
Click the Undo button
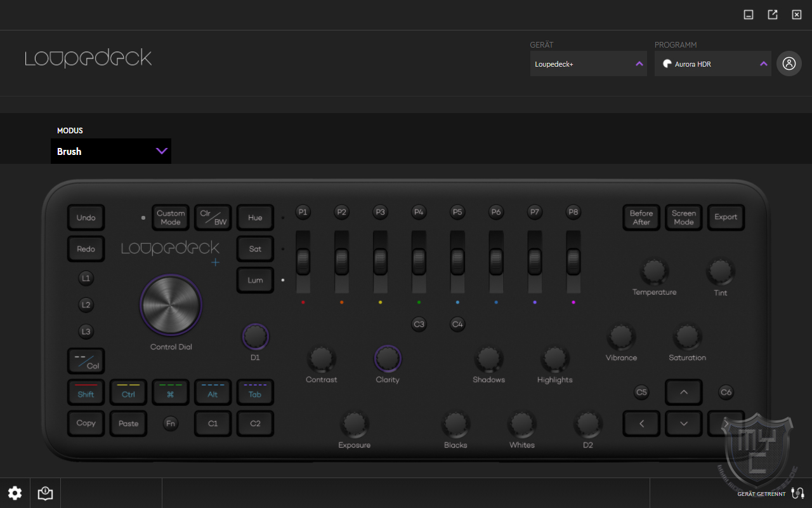(x=86, y=217)
